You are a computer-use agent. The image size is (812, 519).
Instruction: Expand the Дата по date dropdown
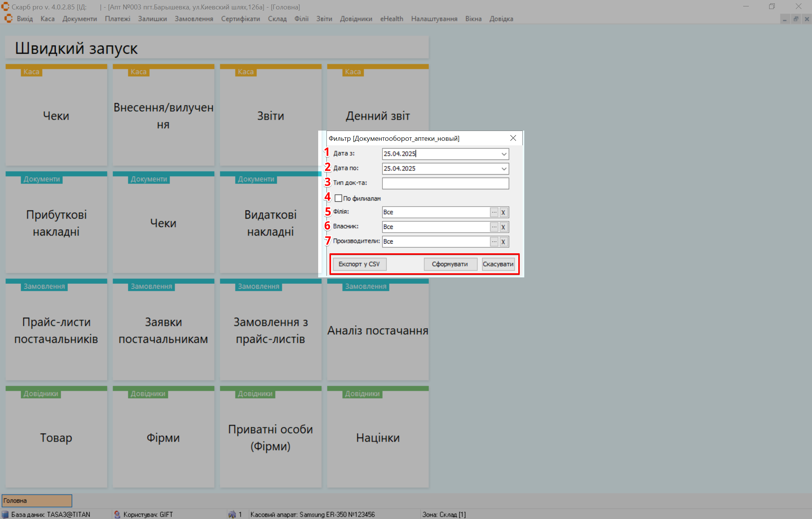click(504, 169)
